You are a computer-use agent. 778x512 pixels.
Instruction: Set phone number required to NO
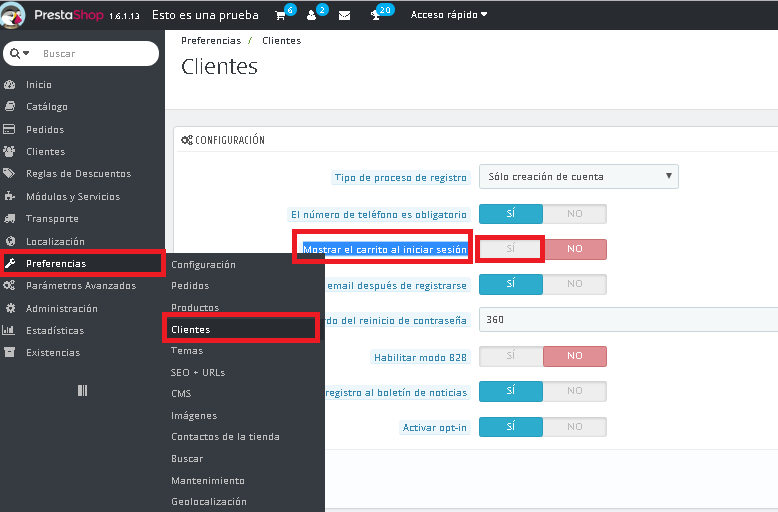pyautogui.click(x=574, y=214)
